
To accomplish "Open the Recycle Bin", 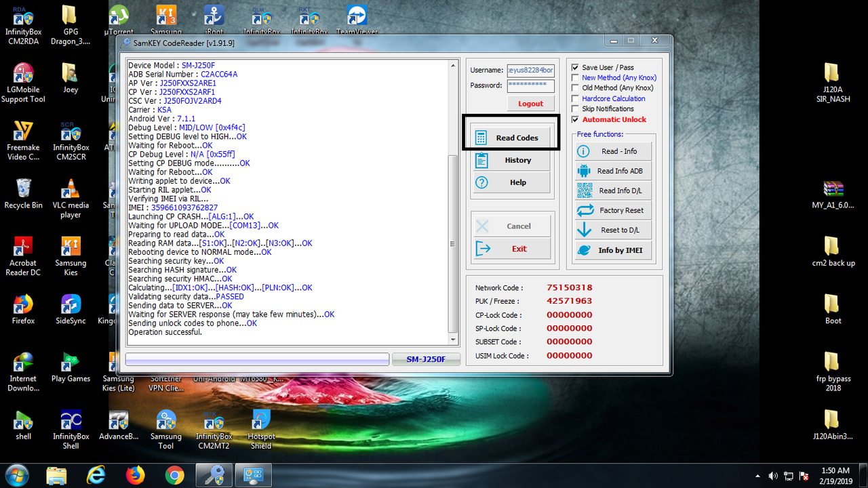I will click(x=24, y=194).
